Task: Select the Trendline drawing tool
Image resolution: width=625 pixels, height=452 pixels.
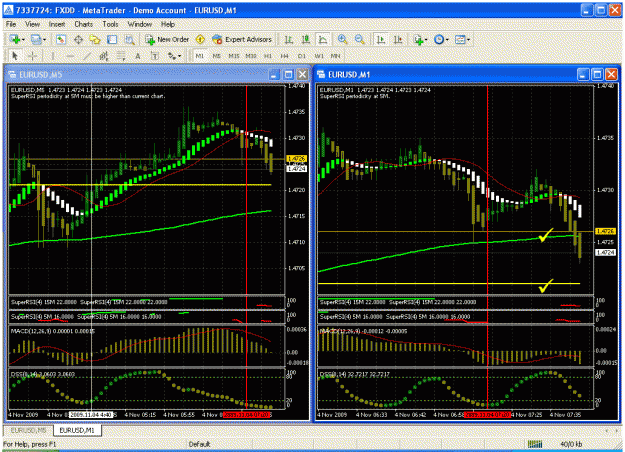Action: click(87, 56)
